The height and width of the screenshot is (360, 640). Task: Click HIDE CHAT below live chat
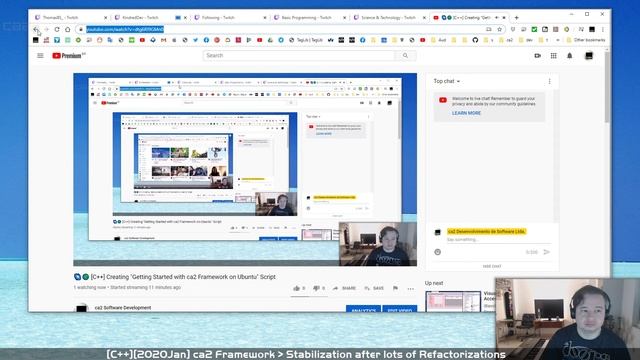[x=492, y=266]
